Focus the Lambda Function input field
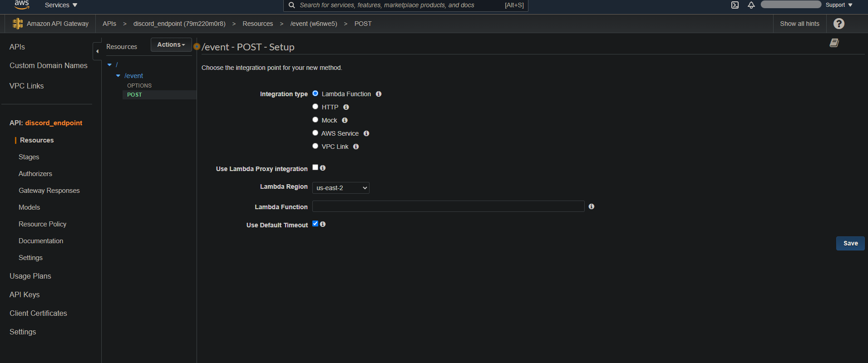Viewport: 868px width, 363px height. click(x=449, y=206)
